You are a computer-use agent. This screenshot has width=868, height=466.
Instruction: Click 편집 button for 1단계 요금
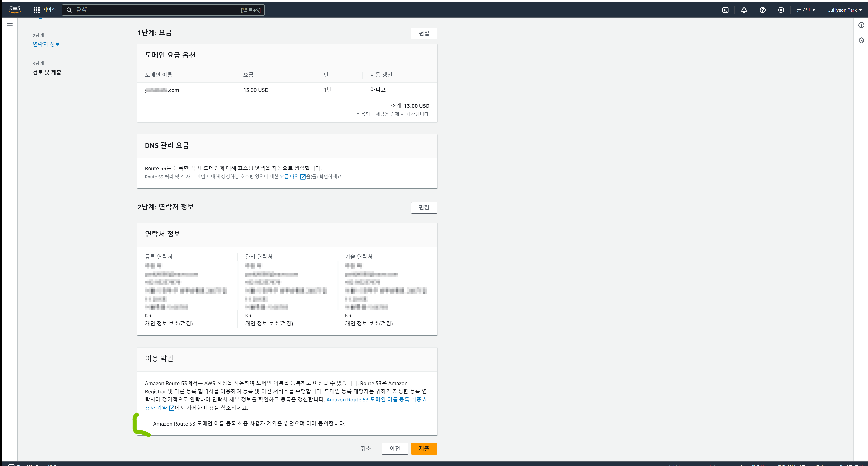click(x=424, y=33)
